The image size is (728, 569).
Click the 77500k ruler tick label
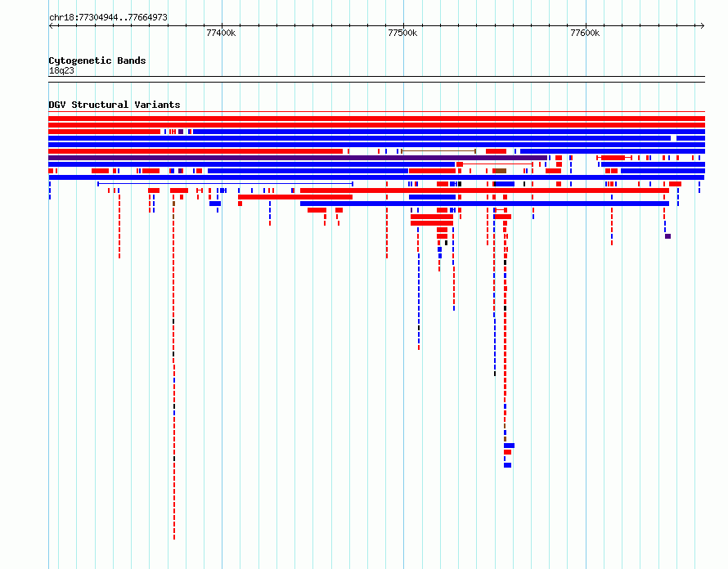tap(402, 33)
